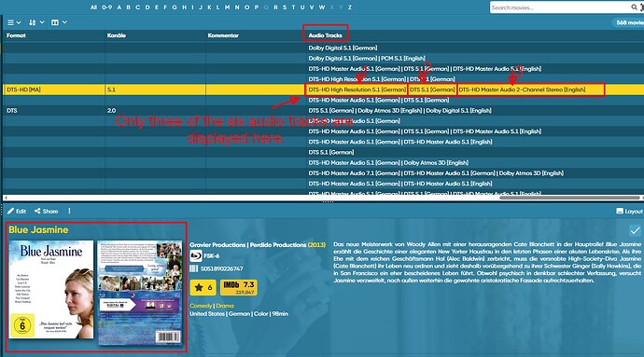Click the Share button

(46, 211)
